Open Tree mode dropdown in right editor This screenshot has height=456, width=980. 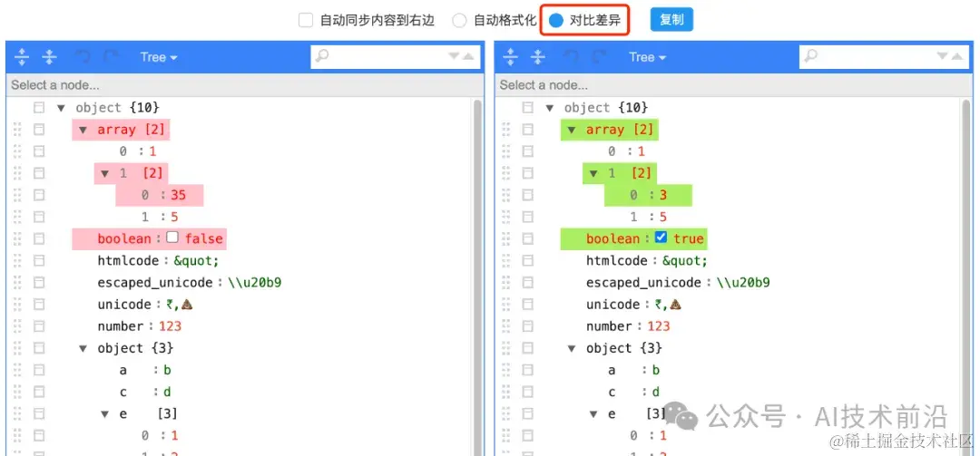(x=648, y=57)
